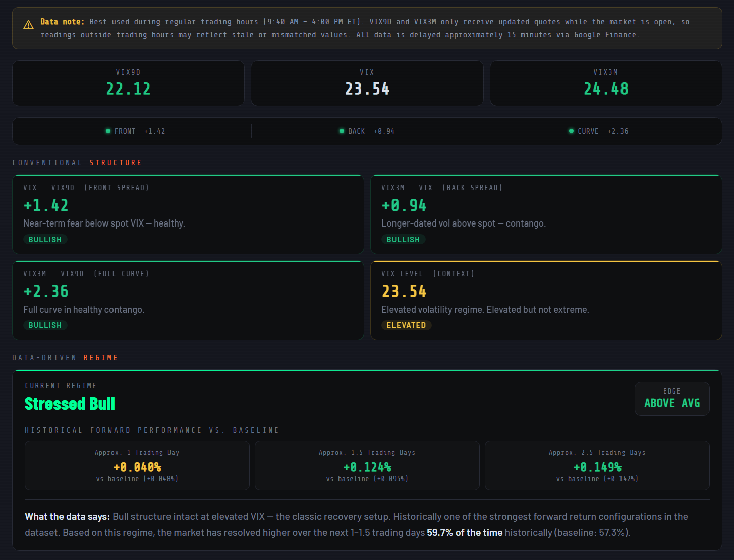Click the +0.040% one trading day value

click(137, 467)
